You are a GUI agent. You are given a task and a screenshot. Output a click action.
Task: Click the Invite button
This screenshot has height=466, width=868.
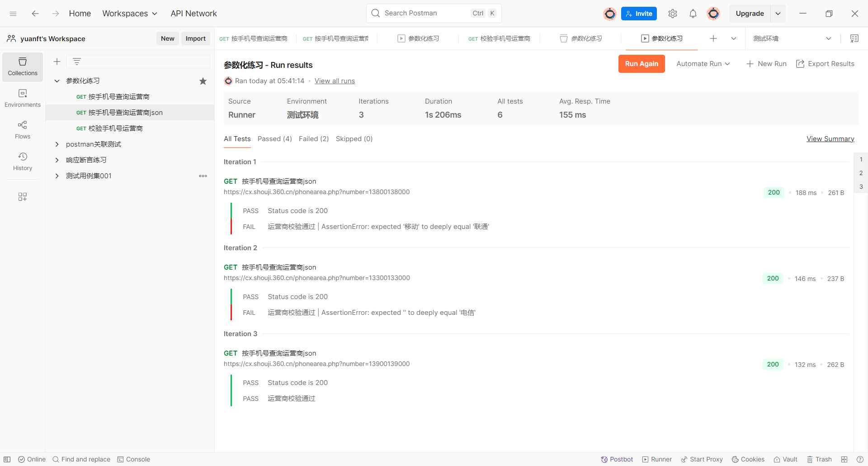coord(639,14)
